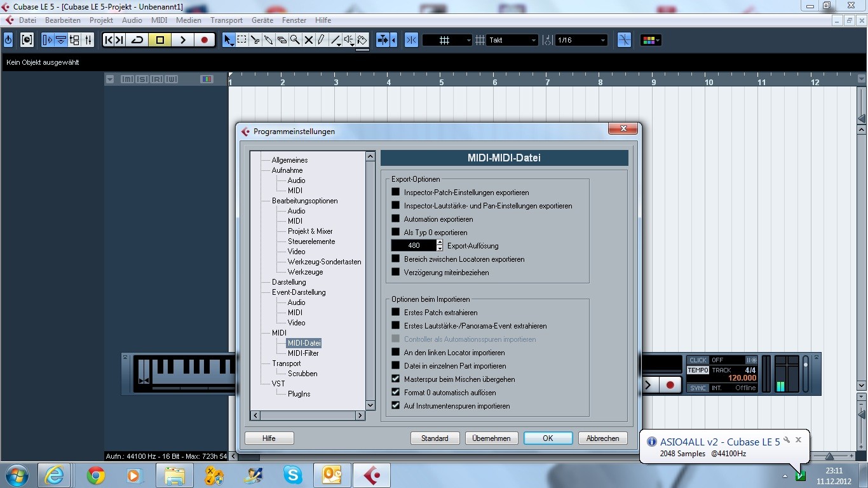
Task: Open the color palette dropdown
Action: pos(650,40)
